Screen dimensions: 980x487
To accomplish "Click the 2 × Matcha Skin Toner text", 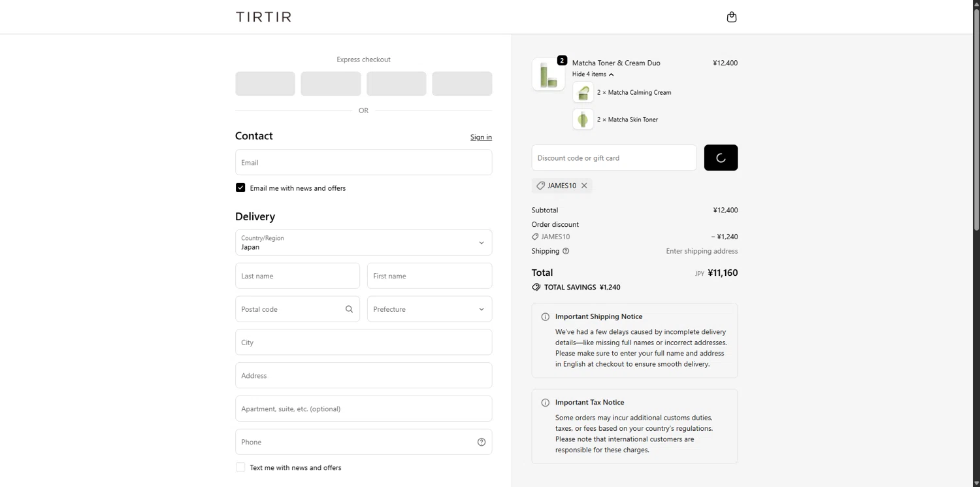I will [627, 120].
